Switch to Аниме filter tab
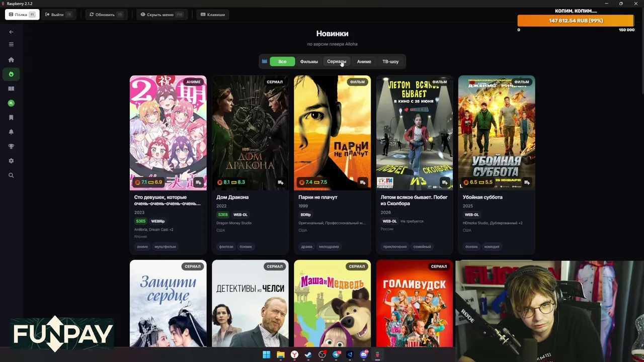 point(364,61)
